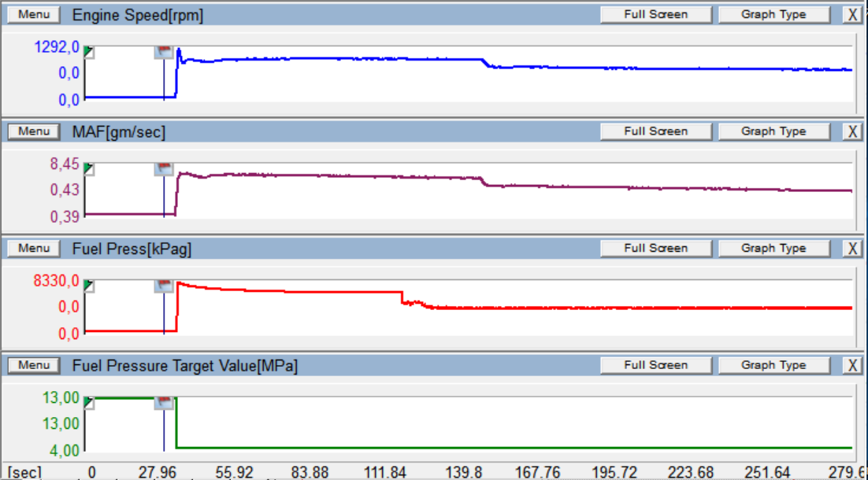This screenshot has width=868, height=480.
Task: Open Menu for Fuel Pressure Target Value
Action: (x=34, y=365)
